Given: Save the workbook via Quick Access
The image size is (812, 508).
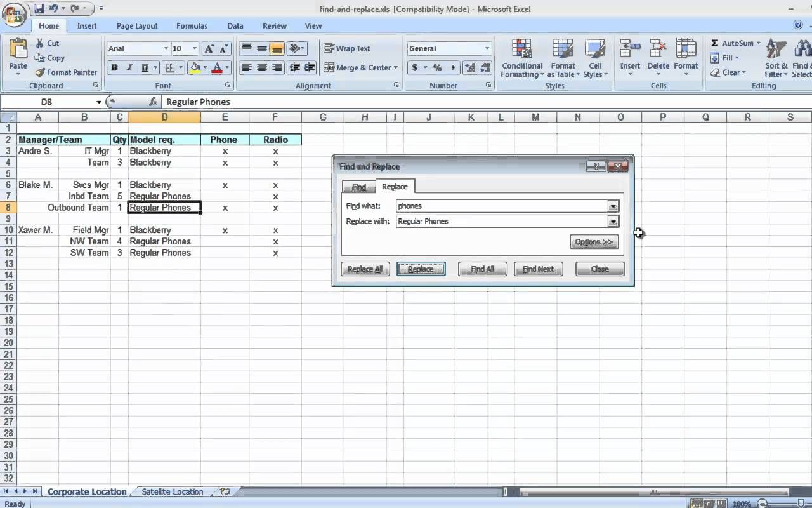Looking at the screenshot, I should coord(39,9).
